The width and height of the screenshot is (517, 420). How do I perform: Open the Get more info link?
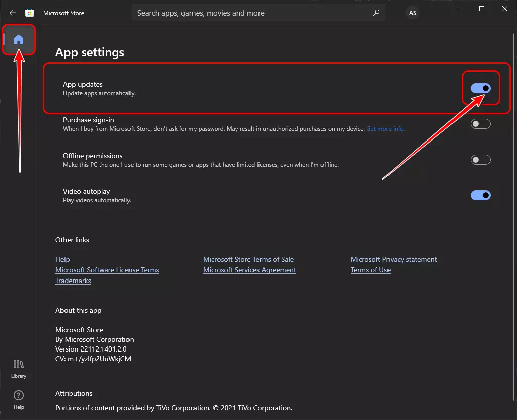click(x=385, y=129)
